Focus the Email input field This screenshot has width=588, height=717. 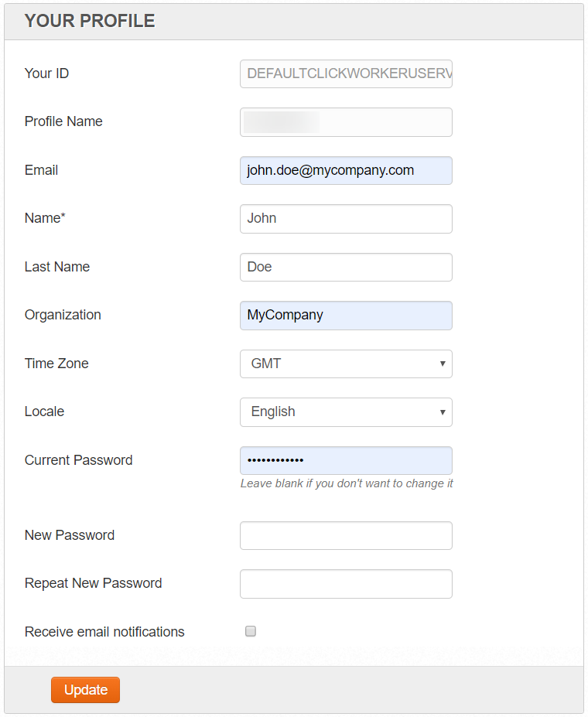(x=346, y=171)
